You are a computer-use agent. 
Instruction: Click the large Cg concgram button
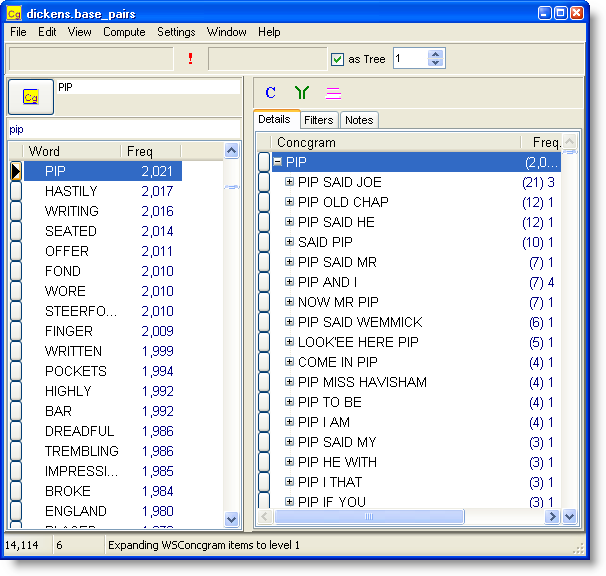(x=31, y=97)
